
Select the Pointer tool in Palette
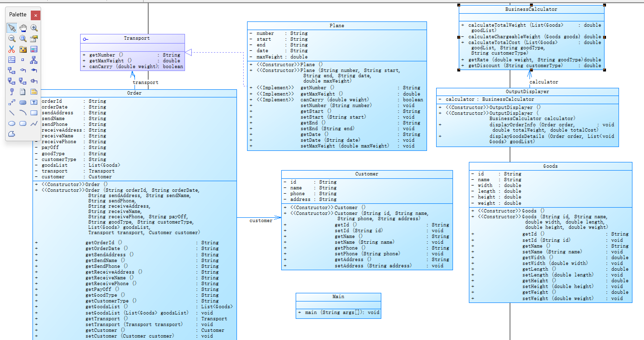tap(12, 28)
